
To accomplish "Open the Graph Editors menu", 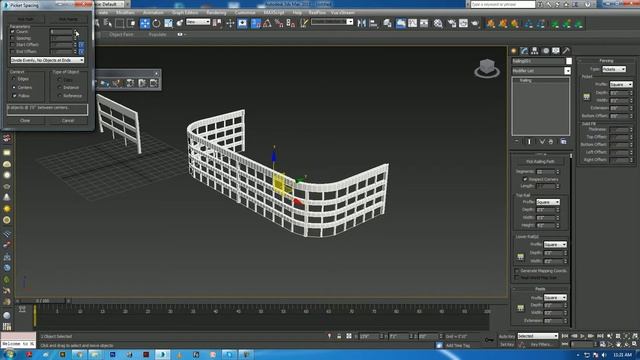I will coord(185,13).
